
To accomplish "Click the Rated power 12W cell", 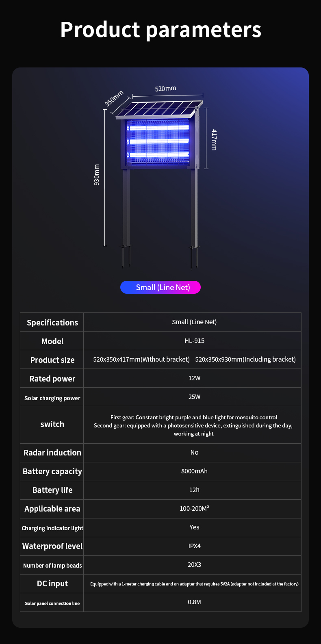I will (194, 378).
